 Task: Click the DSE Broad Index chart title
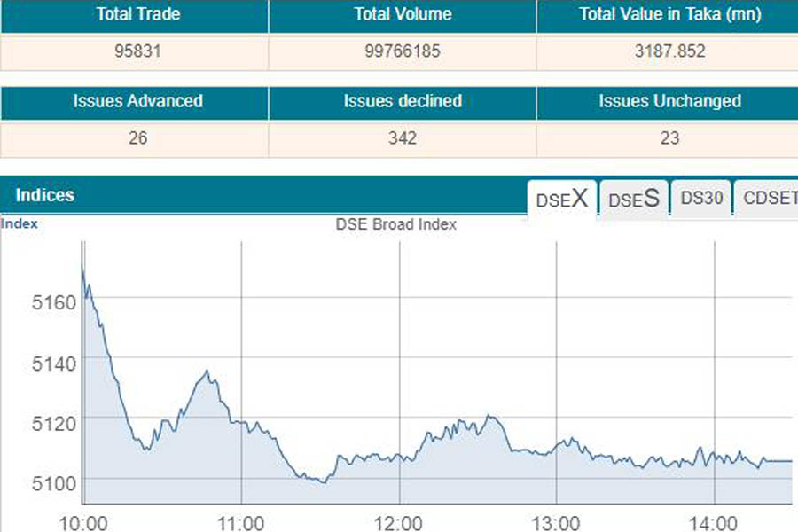[x=395, y=224]
